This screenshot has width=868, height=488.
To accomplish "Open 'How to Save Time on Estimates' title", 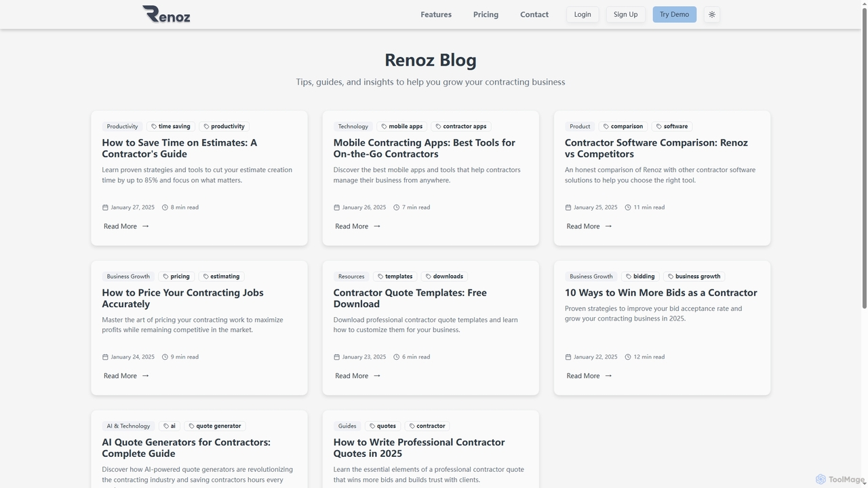I will [x=180, y=148].
